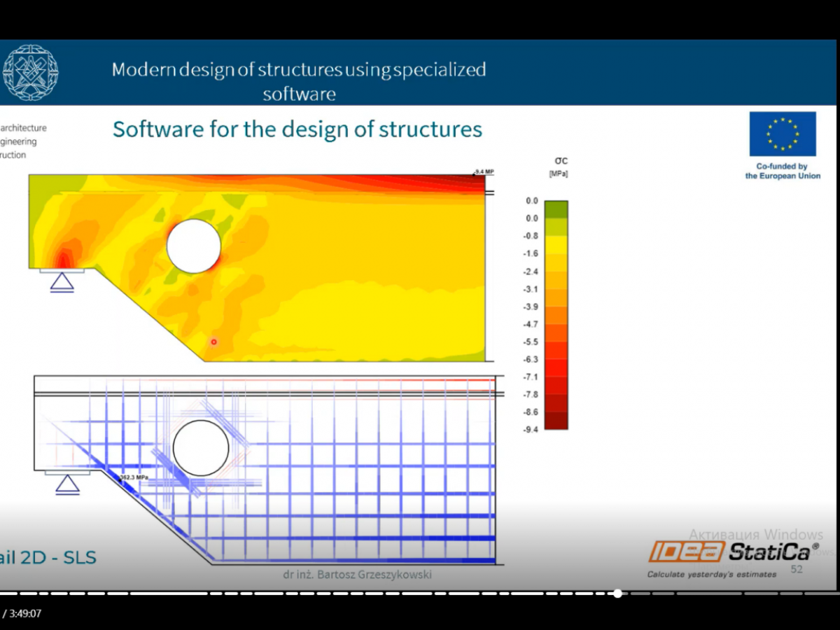Screen dimensions: 840x630
Task: Click the university emblem logo in header
Action: click(30, 73)
